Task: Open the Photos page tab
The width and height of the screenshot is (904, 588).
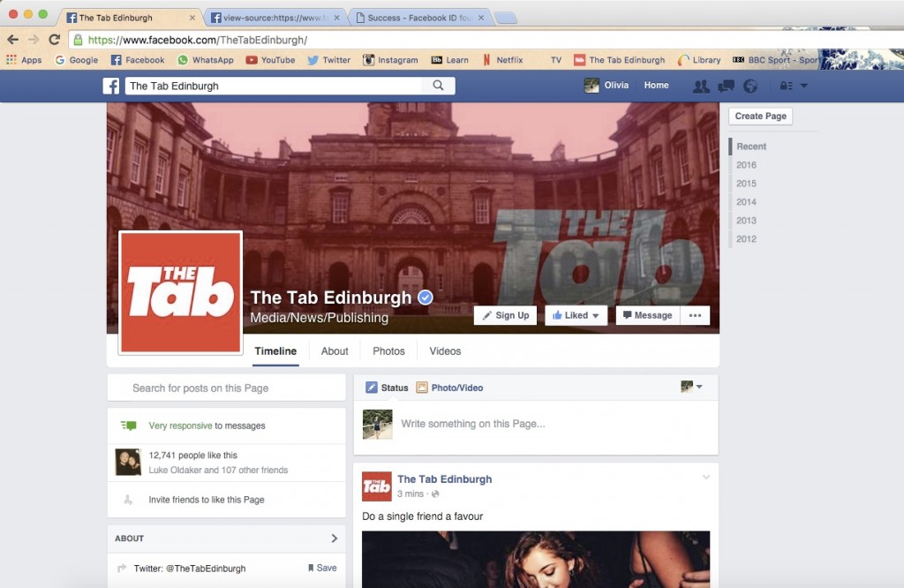Action: tap(388, 351)
